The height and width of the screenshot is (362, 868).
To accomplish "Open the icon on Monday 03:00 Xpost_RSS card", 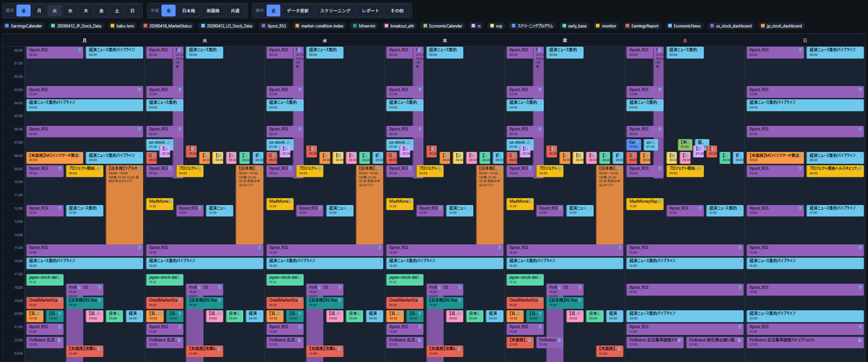I will coord(140,90).
